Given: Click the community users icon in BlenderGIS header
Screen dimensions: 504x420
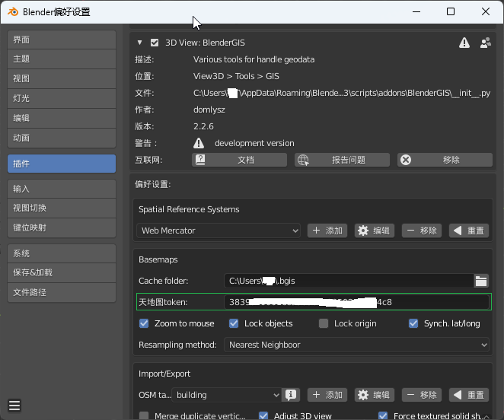Looking at the screenshot, I should click(x=486, y=43).
